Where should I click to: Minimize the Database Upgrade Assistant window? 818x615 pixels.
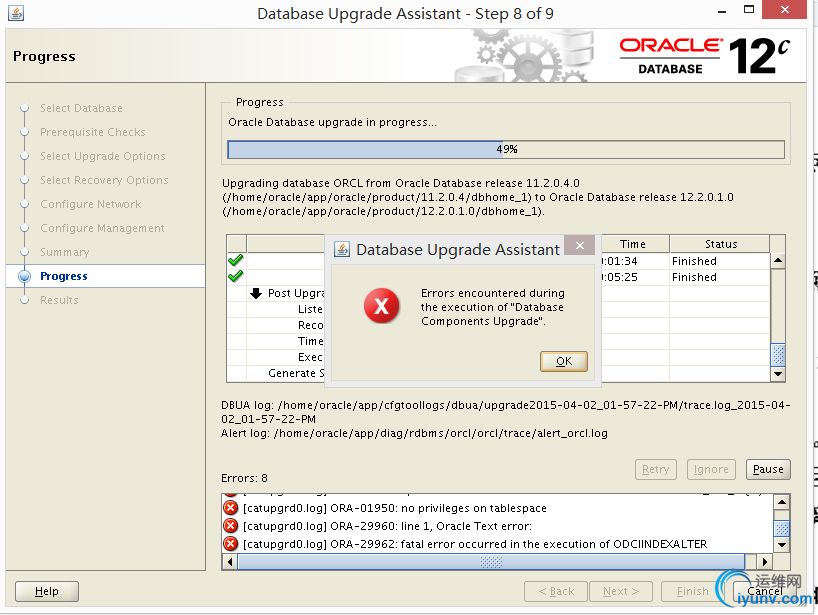pos(722,11)
